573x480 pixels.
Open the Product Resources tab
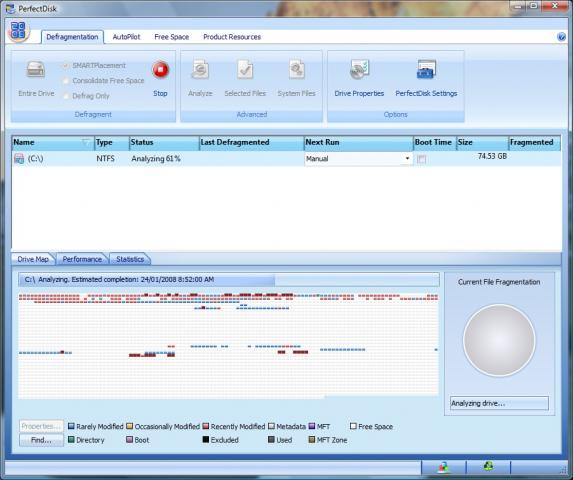232,37
